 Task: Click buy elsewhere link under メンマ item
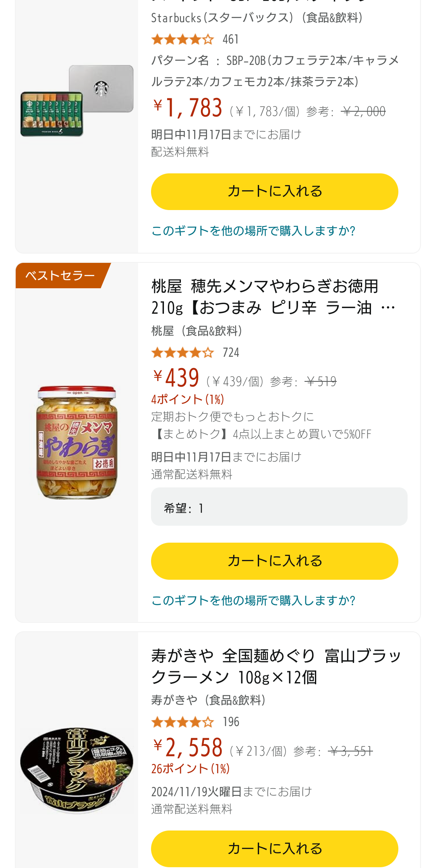[x=253, y=600]
